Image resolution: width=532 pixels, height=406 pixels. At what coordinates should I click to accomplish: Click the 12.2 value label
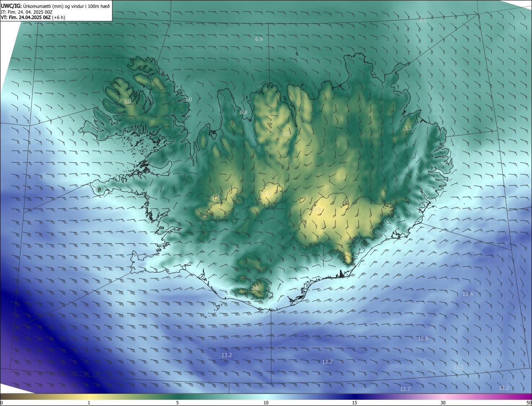point(504,388)
